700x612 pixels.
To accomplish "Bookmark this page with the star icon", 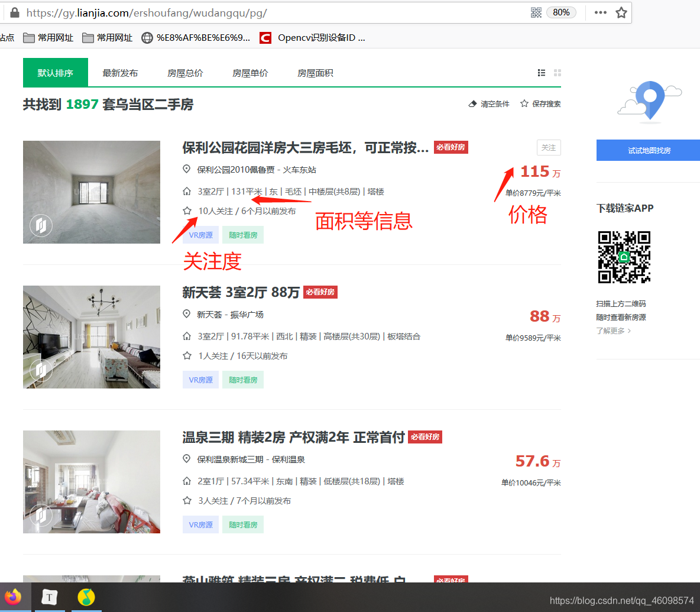I will (x=621, y=12).
